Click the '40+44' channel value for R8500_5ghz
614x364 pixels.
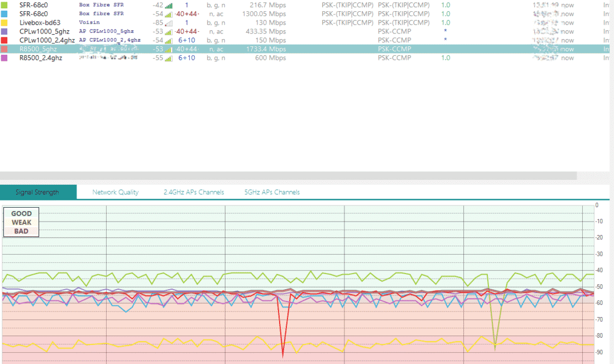point(187,49)
